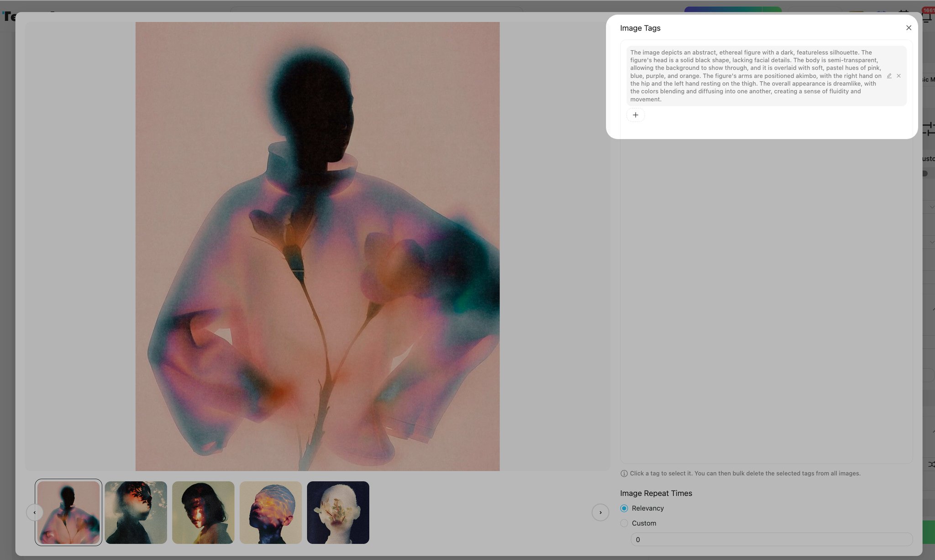
Task: Select the fourth thumbnail with upturned head
Action: coord(271,512)
